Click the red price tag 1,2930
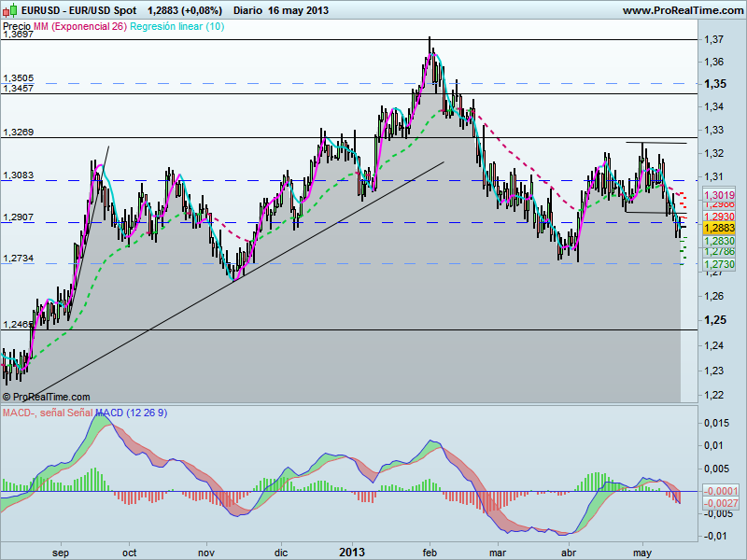The height and width of the screenshot is (560, 747). point(719,217)
